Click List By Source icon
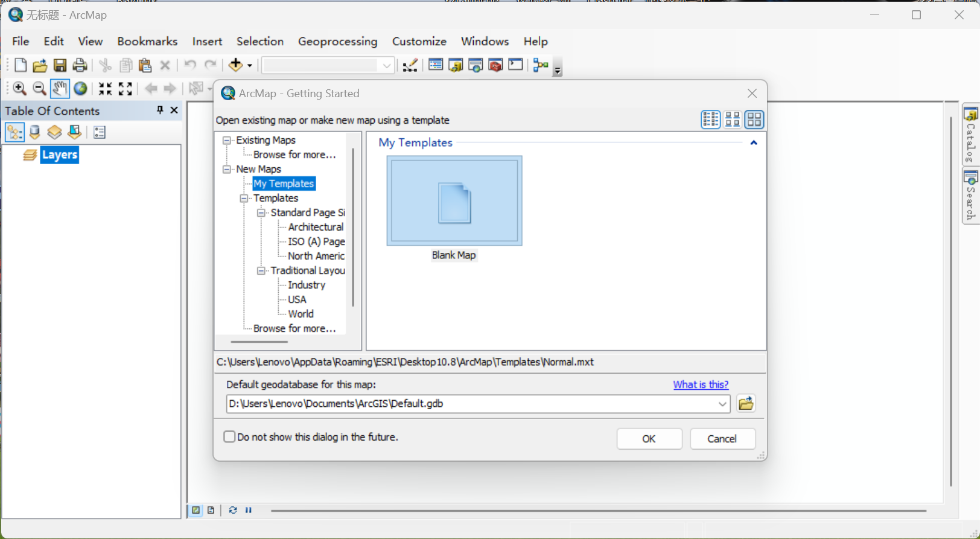 pyautogui.click(x=35, y=132)
